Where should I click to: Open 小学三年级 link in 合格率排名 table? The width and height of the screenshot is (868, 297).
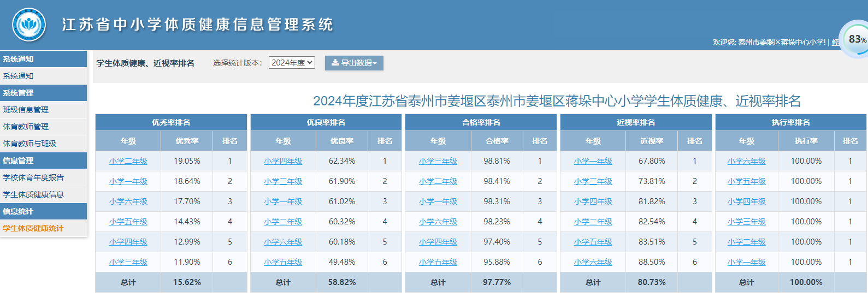click(x=438, y=161)
